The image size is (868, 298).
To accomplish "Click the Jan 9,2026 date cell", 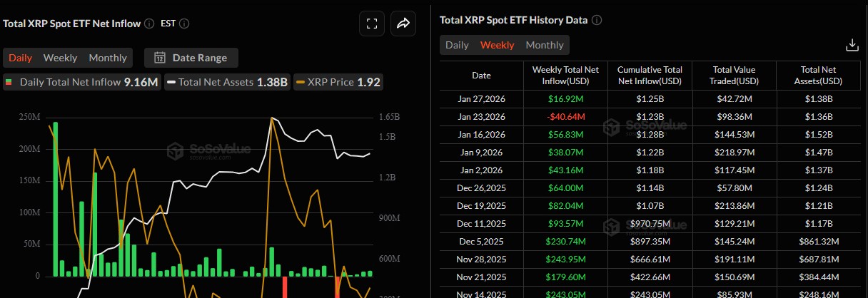I will coord(482,153).
